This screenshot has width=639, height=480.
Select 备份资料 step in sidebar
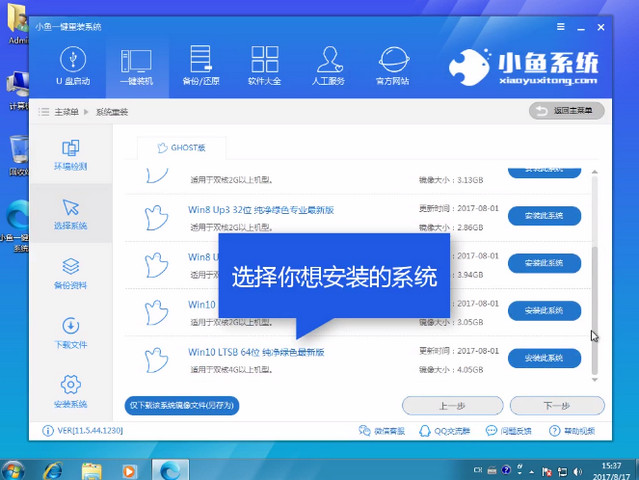pos(70,272)
